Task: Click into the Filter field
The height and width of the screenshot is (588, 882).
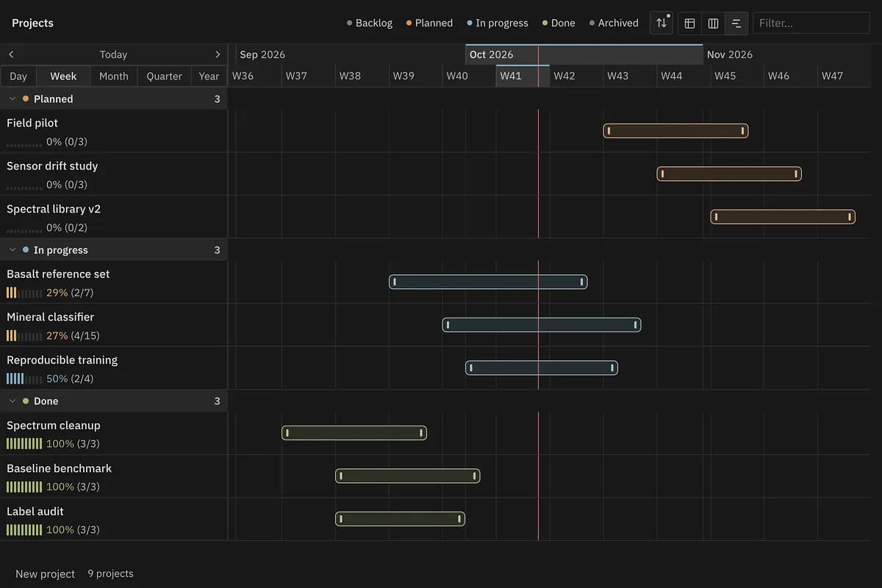Action: pyautogui.click(x=811, y=23)
